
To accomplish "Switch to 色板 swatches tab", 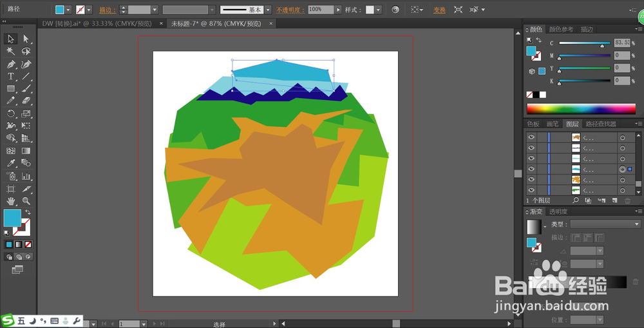I will [533, 124].
